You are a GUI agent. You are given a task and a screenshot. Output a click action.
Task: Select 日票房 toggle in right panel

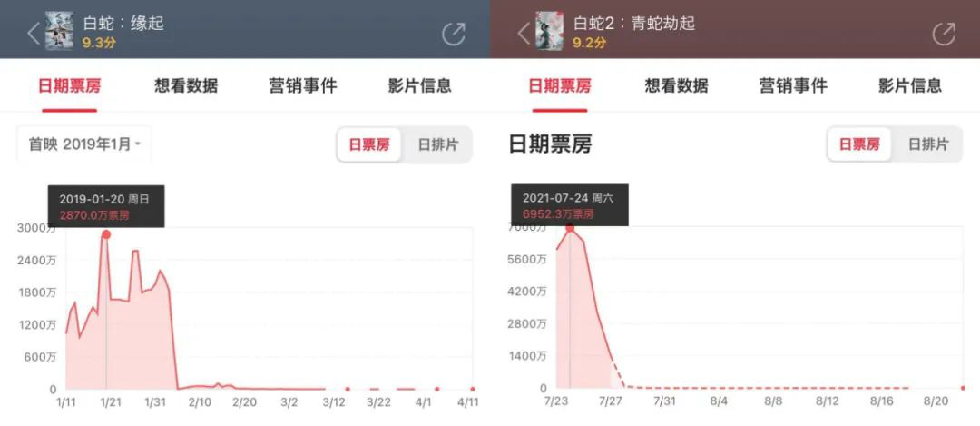[858, 145]
